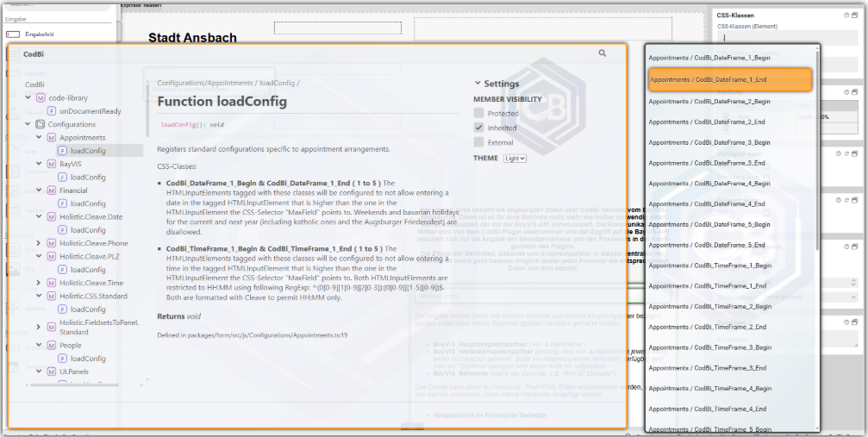Click the module icon next to code-library
Screen dimensions: 868x437
41,98
